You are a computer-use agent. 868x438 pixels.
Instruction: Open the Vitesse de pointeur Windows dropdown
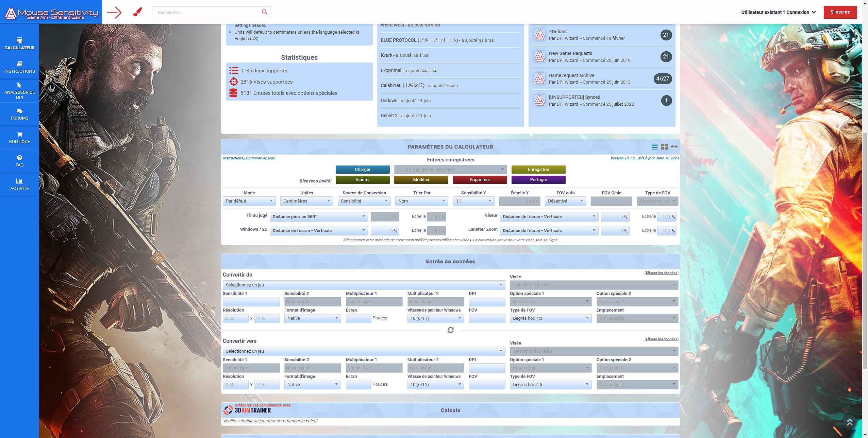pos(435,318)
